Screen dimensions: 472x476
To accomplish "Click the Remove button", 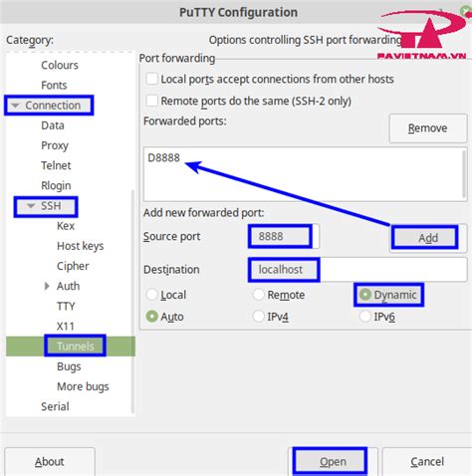I will pos(428,128).
